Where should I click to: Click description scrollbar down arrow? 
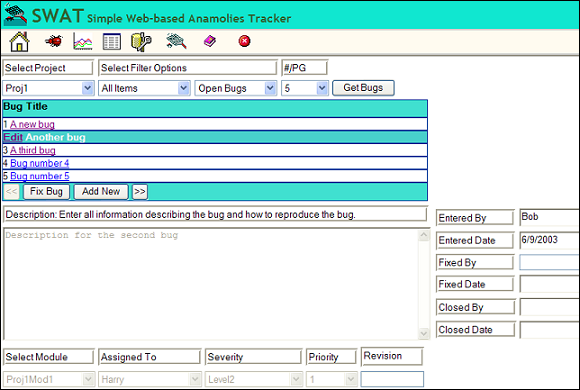(424, 334)
